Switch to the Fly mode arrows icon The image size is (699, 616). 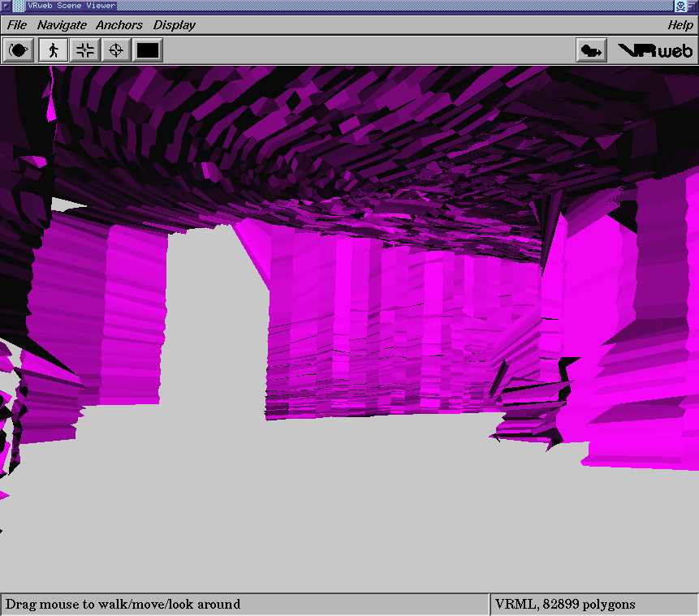click(84, 50)
